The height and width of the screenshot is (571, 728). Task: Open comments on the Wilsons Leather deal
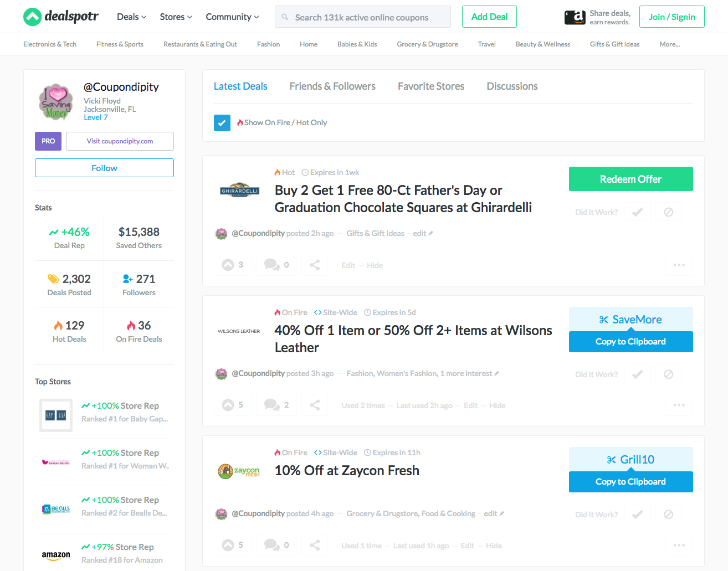276,404
